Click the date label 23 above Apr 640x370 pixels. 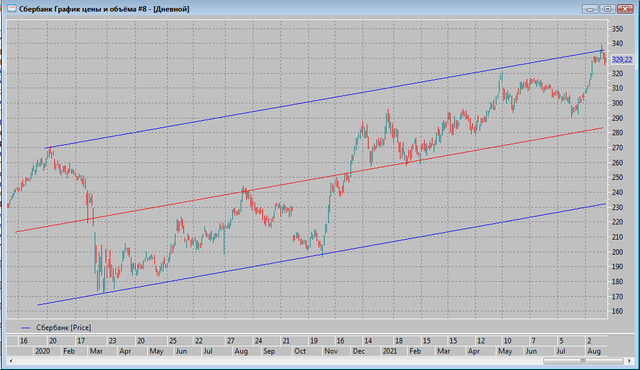(112, 341)
